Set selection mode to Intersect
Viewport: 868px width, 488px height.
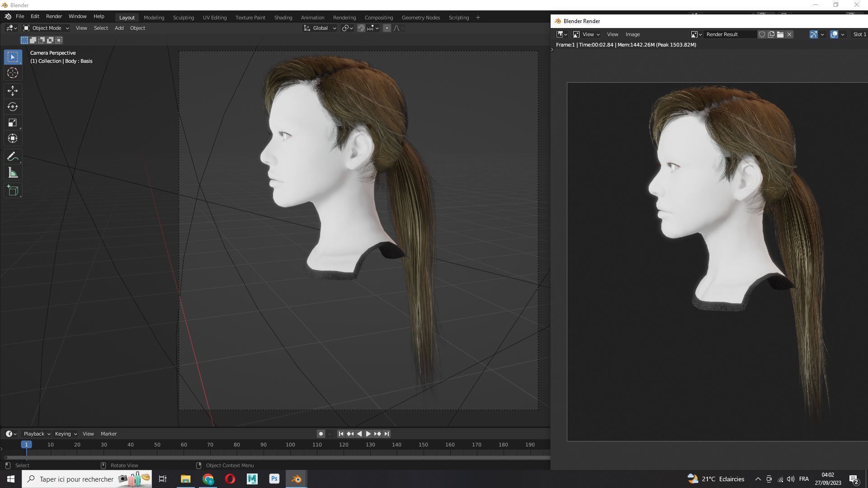59,40
